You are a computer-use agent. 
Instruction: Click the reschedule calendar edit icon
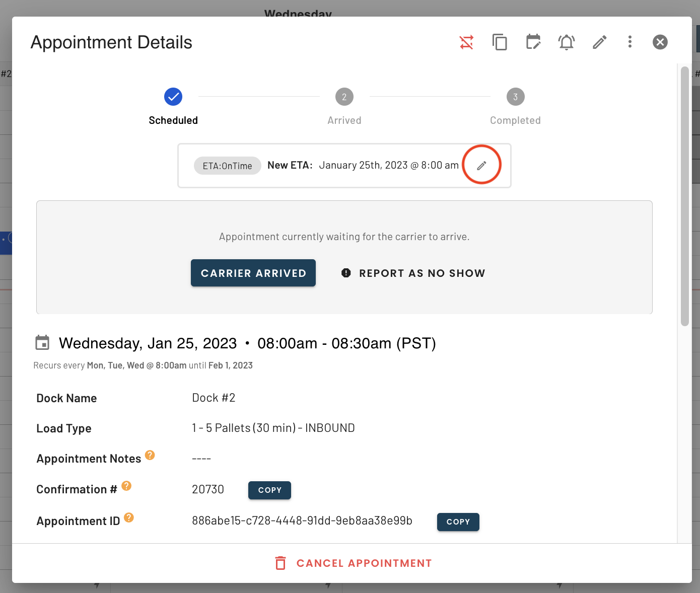coord(533,42)
